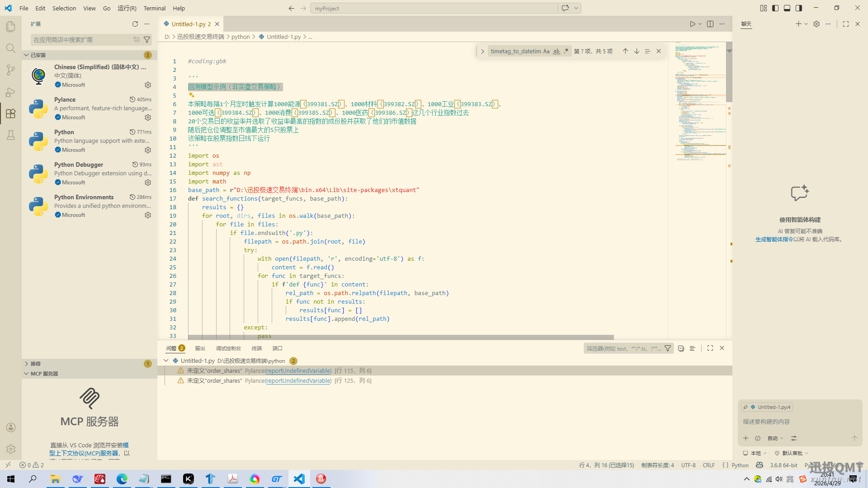The image size is (868, 488).
Task: Open the Terminal menu
Action: point(154,8)
